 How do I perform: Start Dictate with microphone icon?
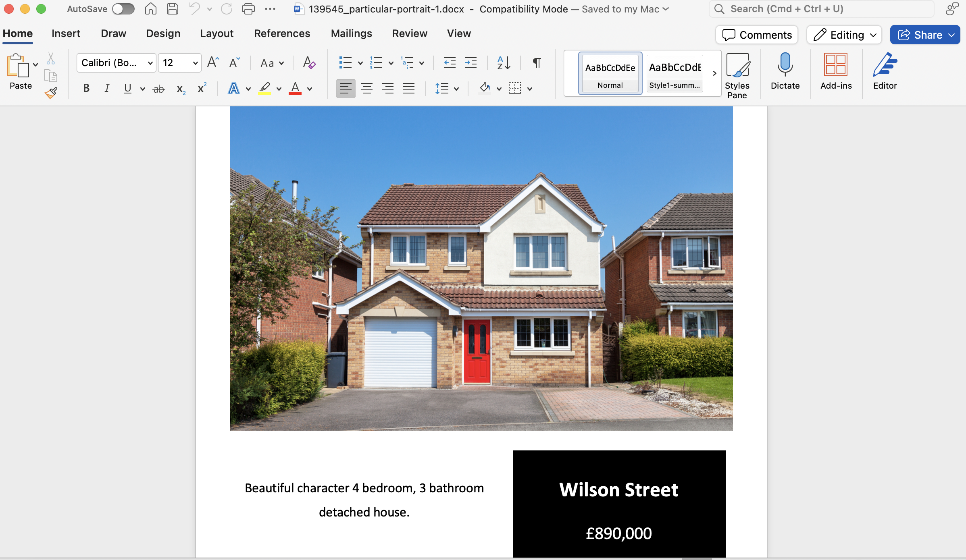pos(785,71)
